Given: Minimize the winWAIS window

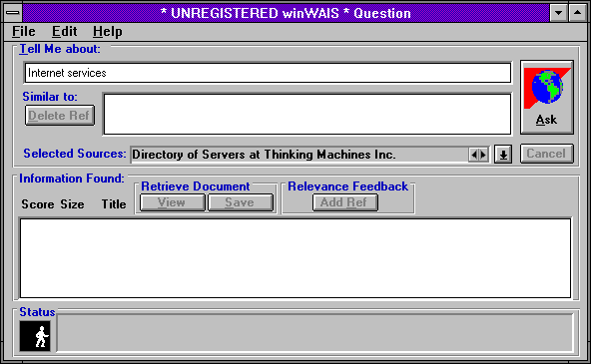Looking at the screenshot, I should pos(559,13).
